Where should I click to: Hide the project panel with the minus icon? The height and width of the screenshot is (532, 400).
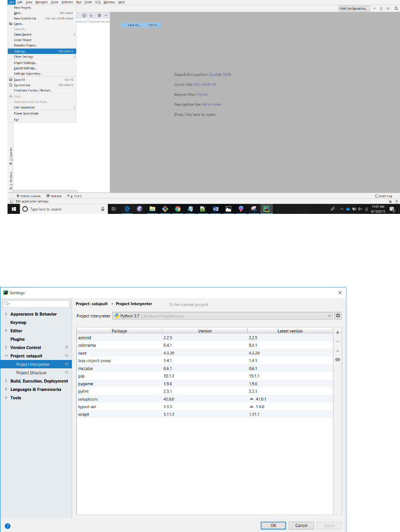click(x=106, y=15)
